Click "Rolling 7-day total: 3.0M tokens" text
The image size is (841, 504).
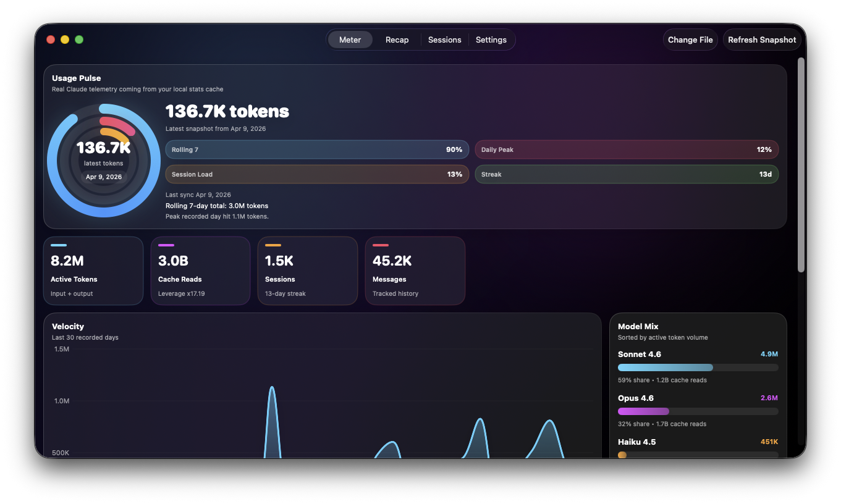click(217, 206)
